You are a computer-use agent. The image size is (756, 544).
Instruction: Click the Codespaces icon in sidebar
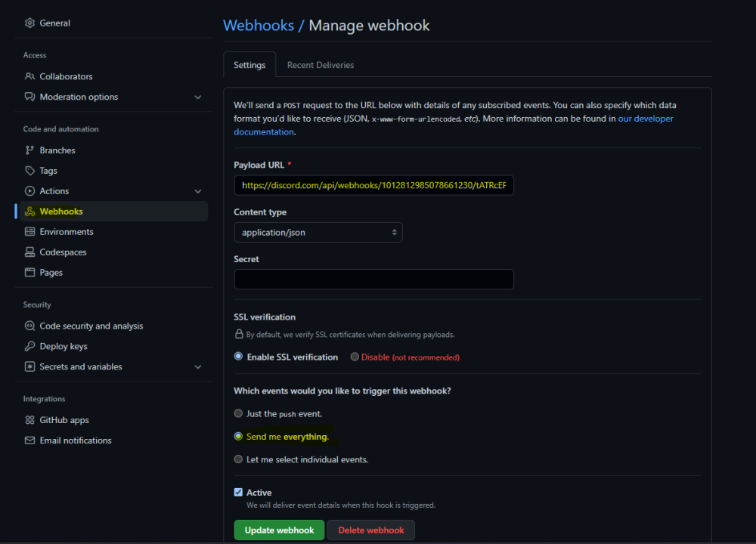(x=30, y=252)
